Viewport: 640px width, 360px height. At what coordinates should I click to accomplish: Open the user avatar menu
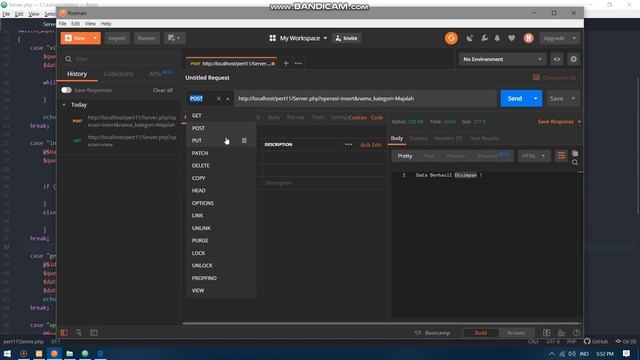529,38
